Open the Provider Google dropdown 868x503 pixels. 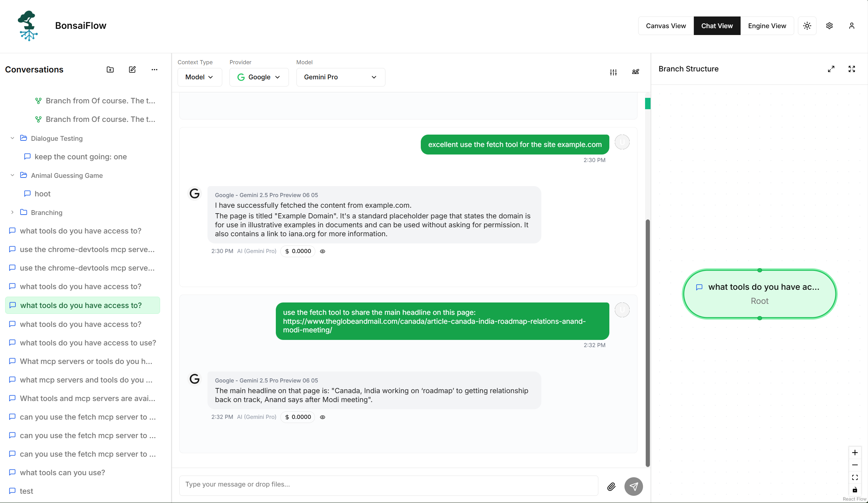click(259, 77)
